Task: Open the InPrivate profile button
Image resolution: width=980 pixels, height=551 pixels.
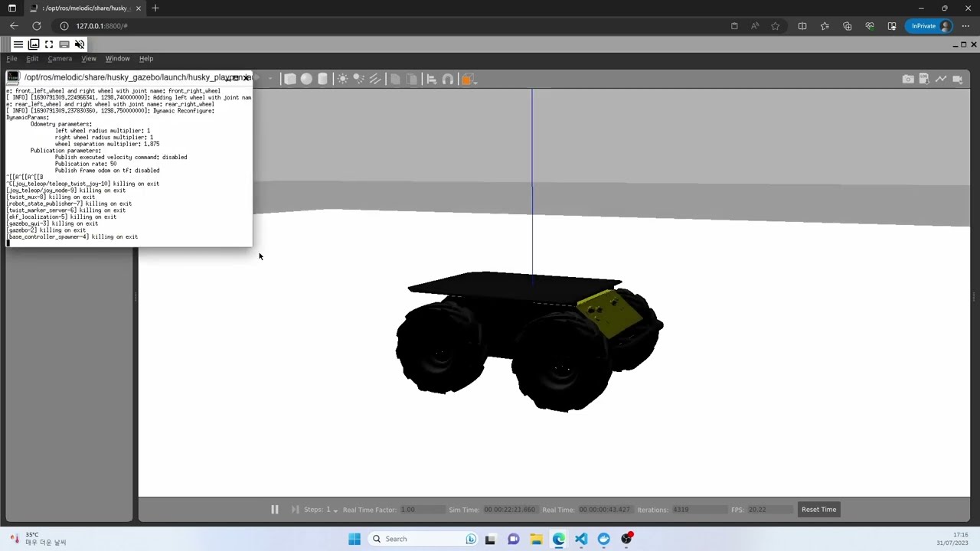Action: 929,26
